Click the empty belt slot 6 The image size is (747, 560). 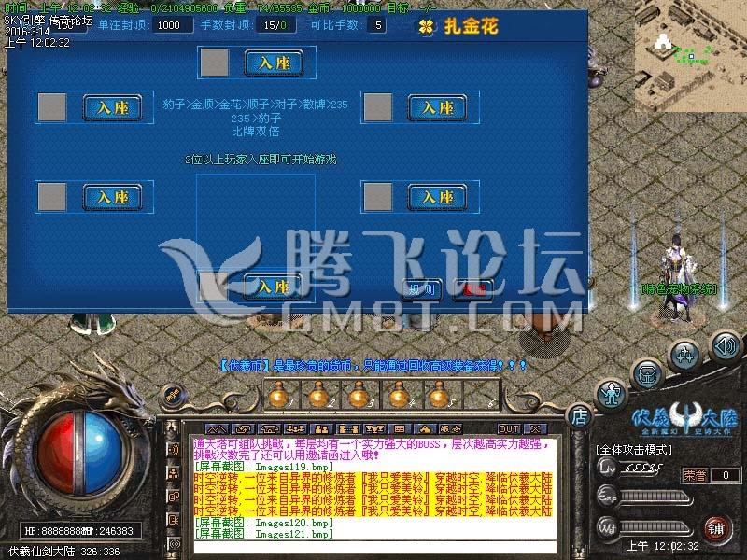pos(480,394)
